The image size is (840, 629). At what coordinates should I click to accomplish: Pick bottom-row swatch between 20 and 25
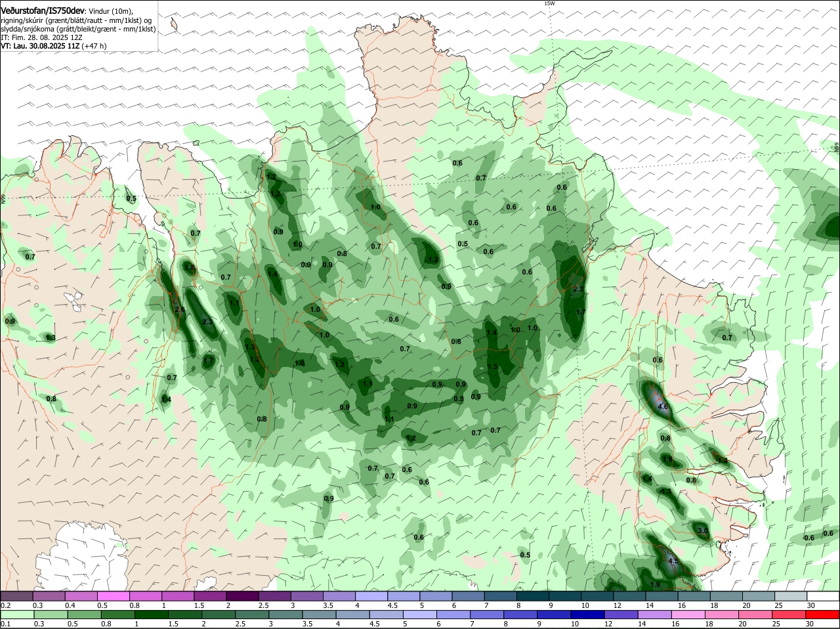point(756,615)
